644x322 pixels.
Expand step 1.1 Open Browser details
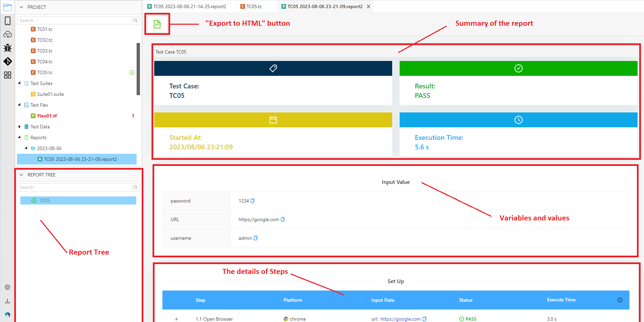point(176,319)
